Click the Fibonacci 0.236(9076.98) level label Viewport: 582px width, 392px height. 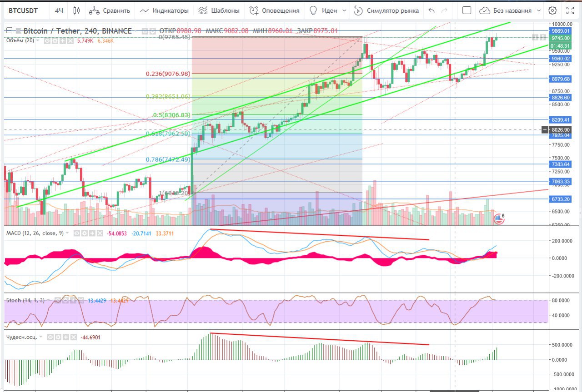[x=168, y=74]
